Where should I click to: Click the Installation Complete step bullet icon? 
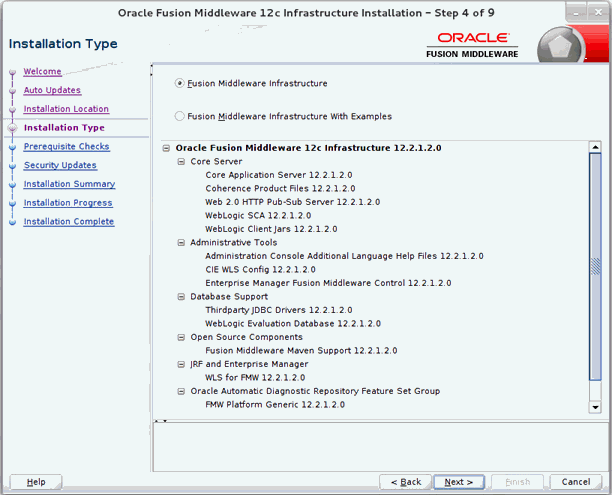point(12,222)
